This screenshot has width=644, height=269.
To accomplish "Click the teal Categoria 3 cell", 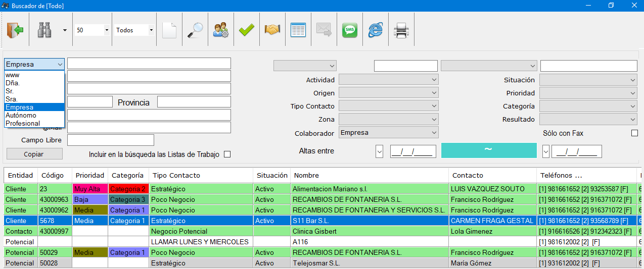I will click(128, 199).
